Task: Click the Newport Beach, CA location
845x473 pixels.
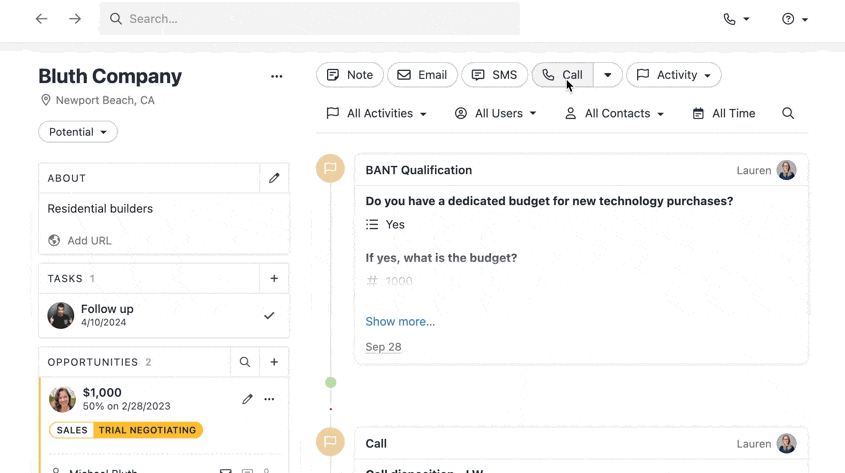Action: [x=98, y=100]
